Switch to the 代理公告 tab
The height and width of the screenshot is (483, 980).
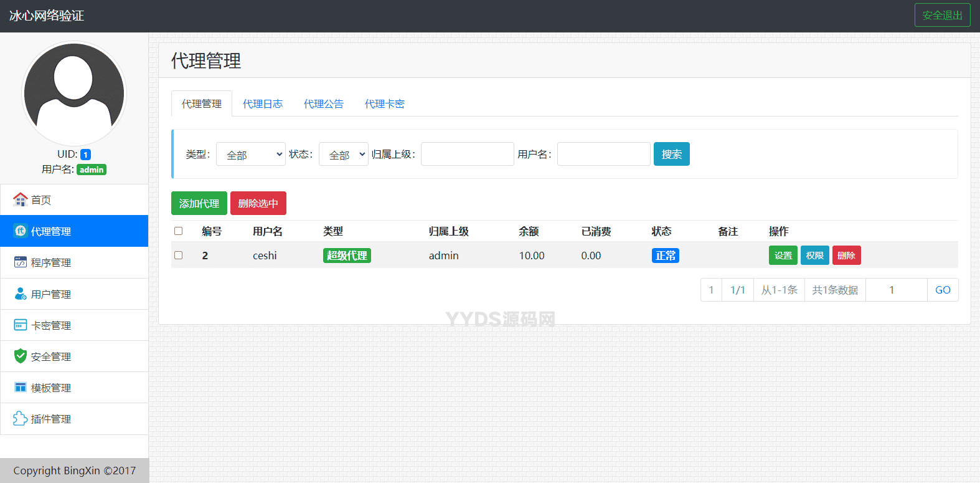324,103
